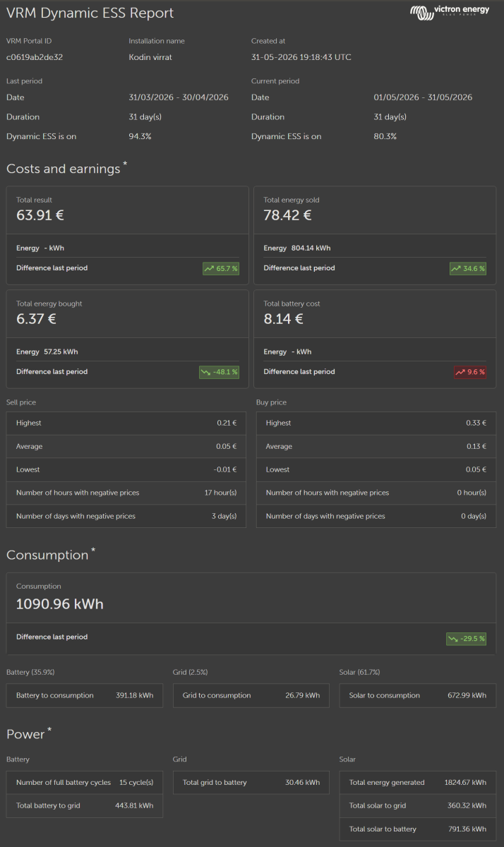
Task: Click the Solar (61.7%) label
Action: [360, 672]
